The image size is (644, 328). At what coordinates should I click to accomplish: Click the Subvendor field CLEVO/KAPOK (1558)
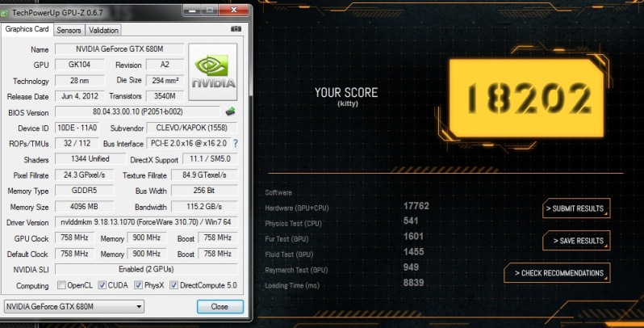pyautogui.click(x=192, y=128)
